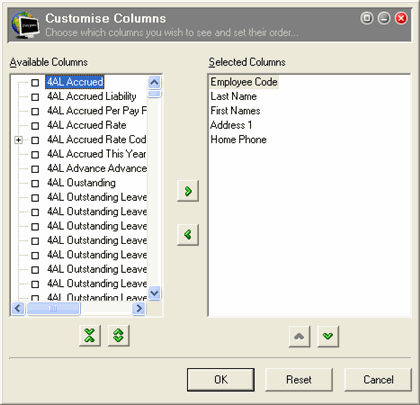This screenshot has height=405, width=420.
Task: Click the vertical scrollbar down arrow
Action: point(154,293)
